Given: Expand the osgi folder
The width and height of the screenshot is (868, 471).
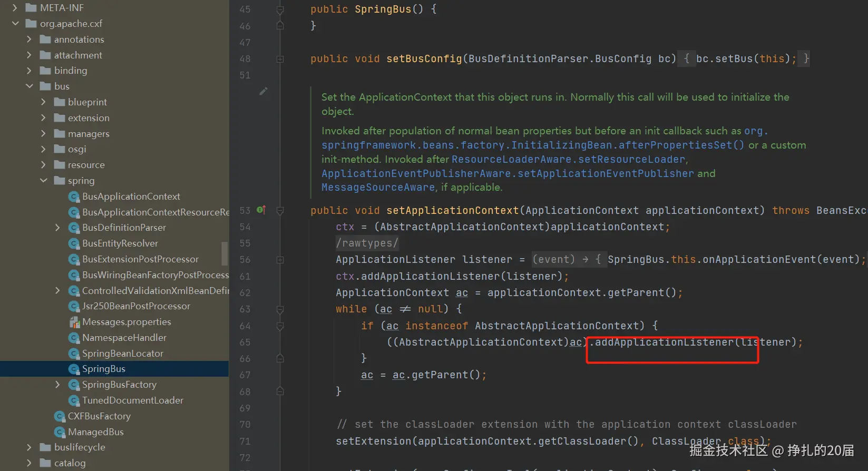Looking at the screenshot, I should (43, 150).
